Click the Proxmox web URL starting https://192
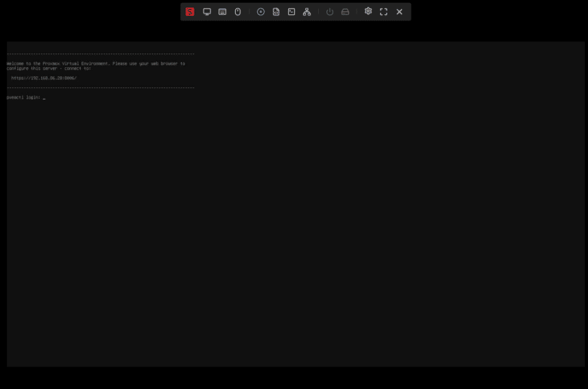The image size is (588, 389). click(44, 78)
